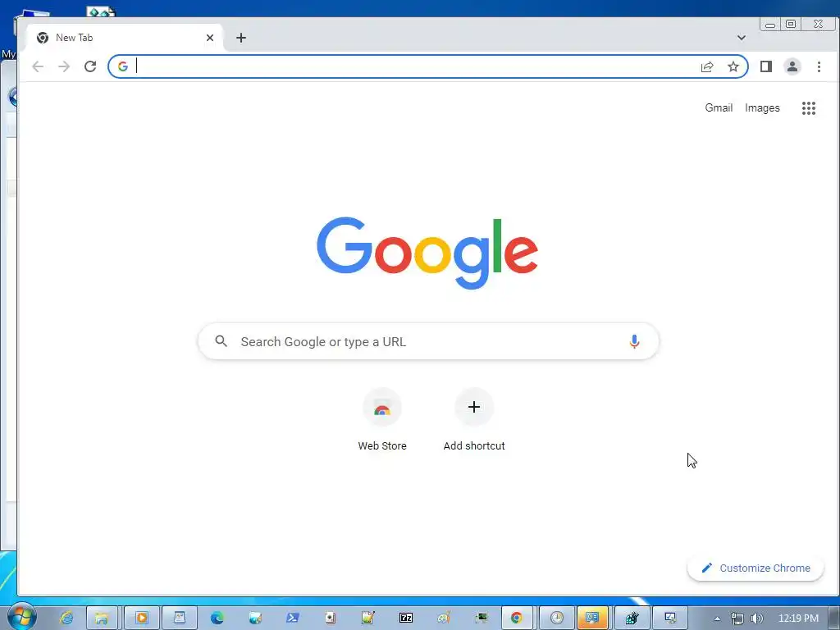
Task: Bookmark this tab with star icon
Action: click(x=733, y=66)
